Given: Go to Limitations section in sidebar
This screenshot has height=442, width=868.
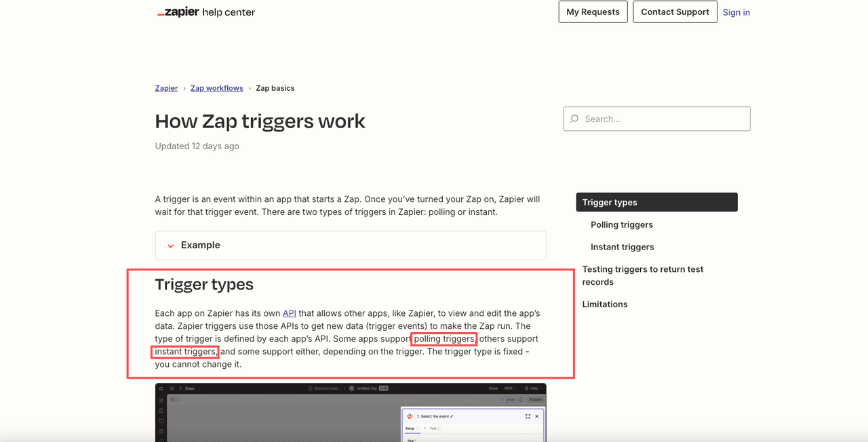Looking at the screenshot, I should [605, 304].
